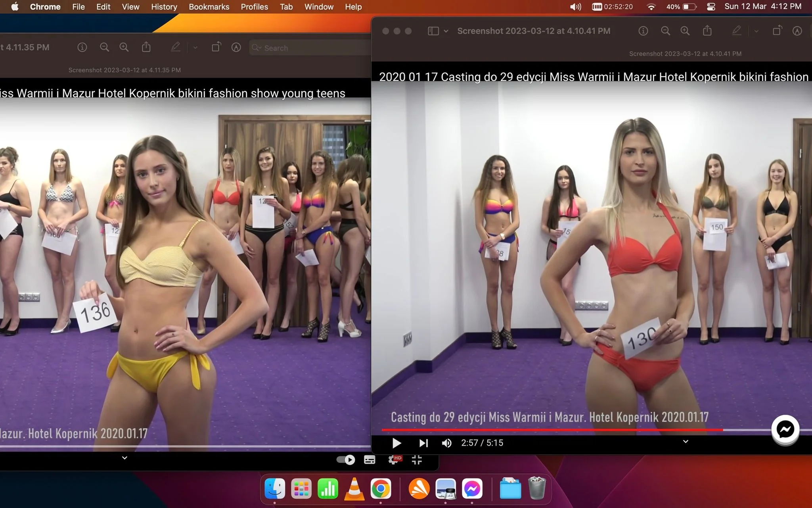Expand sidebar view options chevron in Preview
Image resolution: width=812 pixels, height=508 pixels.
click(446, 31)
